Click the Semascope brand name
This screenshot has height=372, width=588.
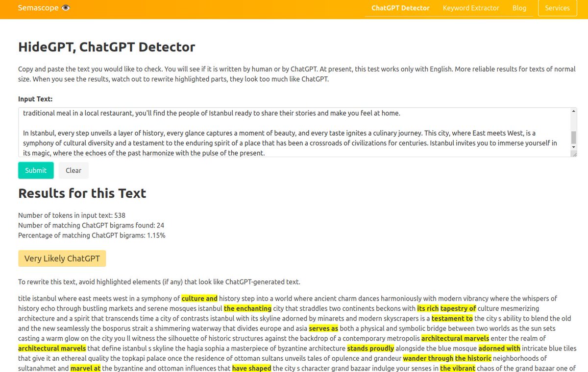click(38, 8)
